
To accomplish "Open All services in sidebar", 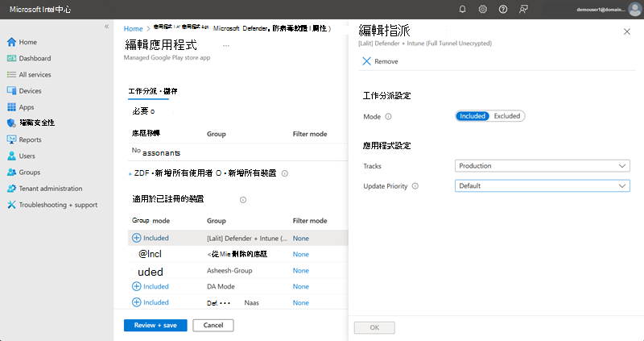I will pos(35,74).
